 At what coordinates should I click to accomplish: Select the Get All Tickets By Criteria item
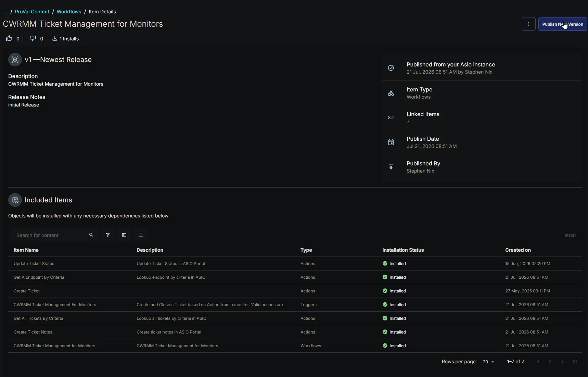(x=38, y=318)
